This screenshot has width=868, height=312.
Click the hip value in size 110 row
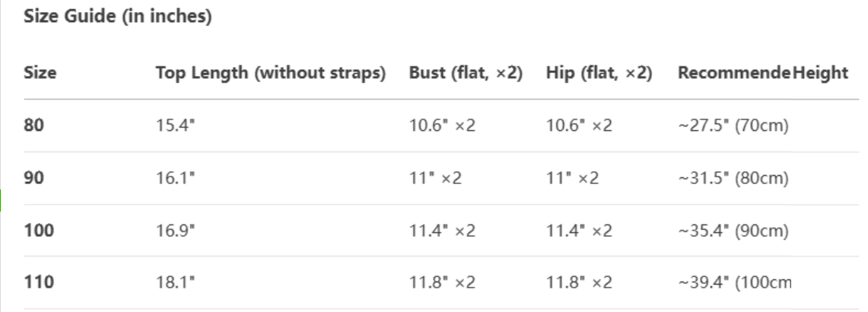(x=579, y=283)
